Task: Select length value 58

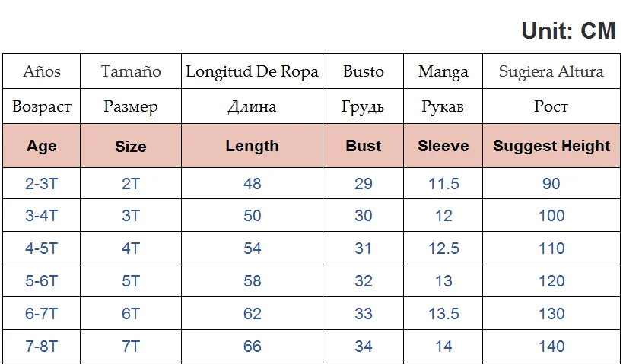Action: 252,281
